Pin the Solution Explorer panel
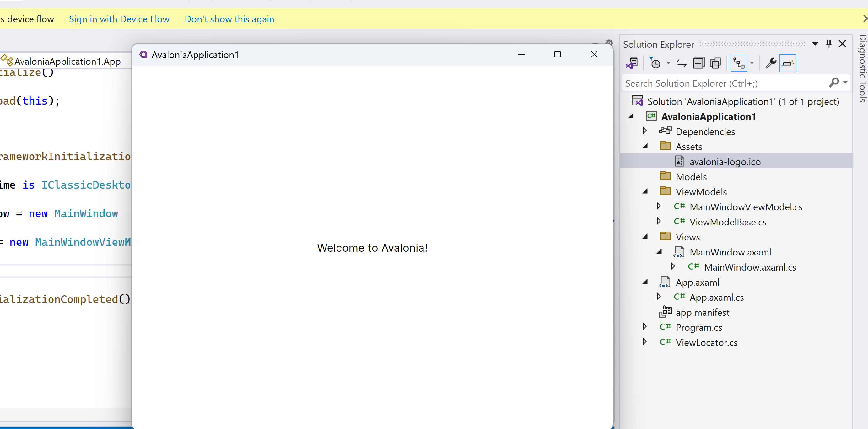Screen dimensions: 868x429 829,44
